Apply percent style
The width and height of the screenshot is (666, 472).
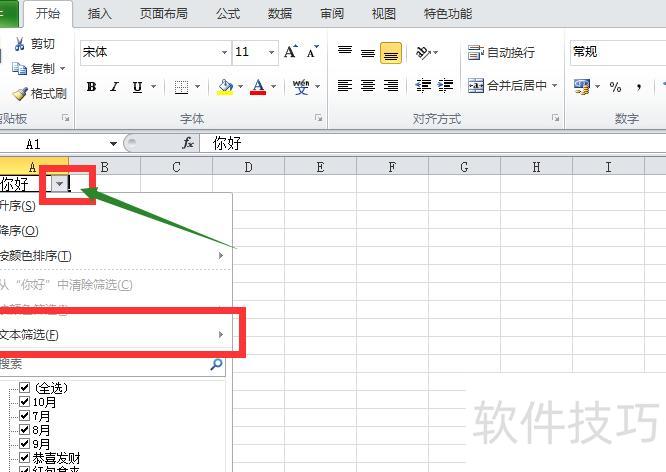(x=615, y=87)
